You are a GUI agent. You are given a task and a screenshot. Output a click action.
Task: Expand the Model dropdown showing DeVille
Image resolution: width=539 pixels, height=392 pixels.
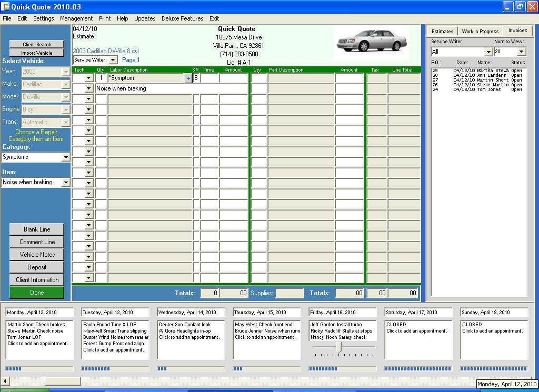tap(66, 97)
